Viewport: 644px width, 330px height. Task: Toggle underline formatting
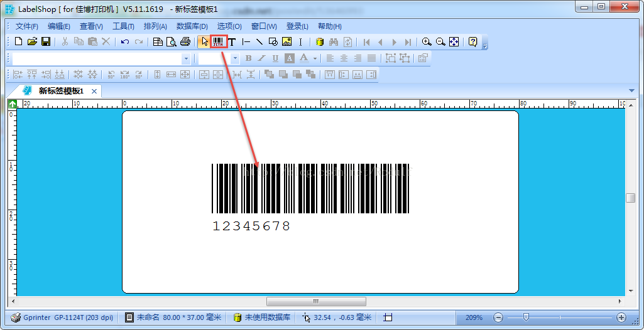[x=276, y=58]
